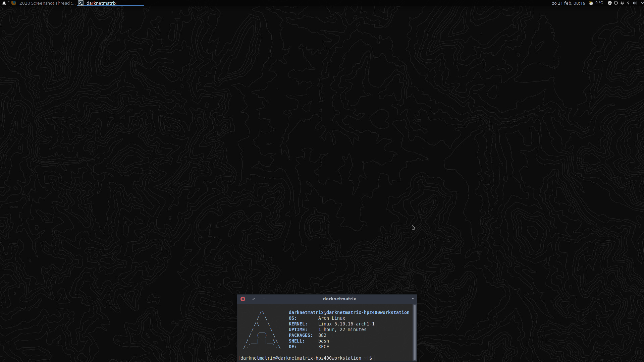The width and height of the screenshot is (644, 362).
Task: Launch Firefox from the top panel
Action: (14, 3)
